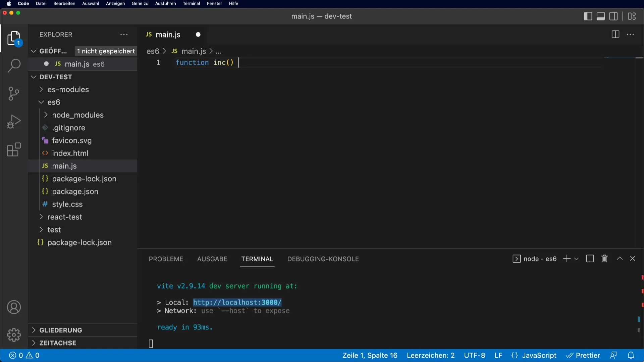Open index.html in explorer
Screen dimensions: 644x362
[70, 153]
